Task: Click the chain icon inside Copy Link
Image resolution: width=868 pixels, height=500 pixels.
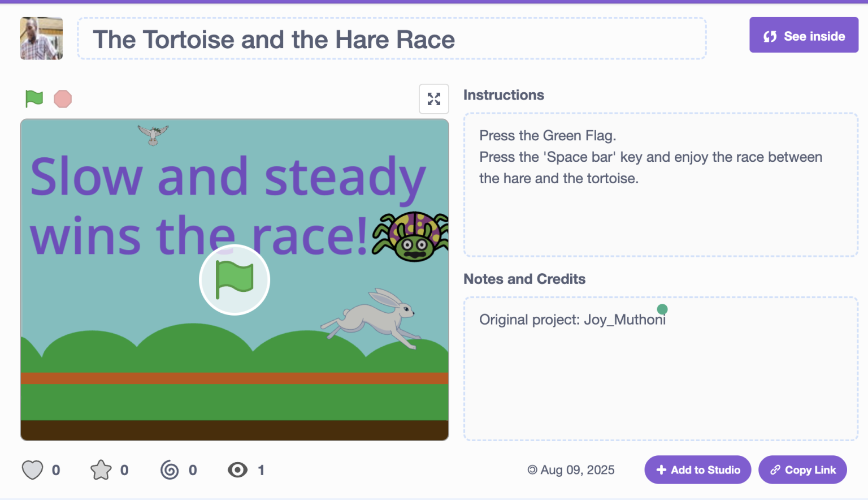Action: (x=775, y=469)
